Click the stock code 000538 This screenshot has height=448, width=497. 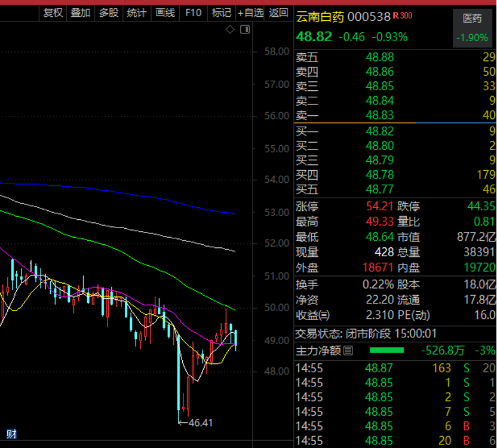(x=369, y=17)
